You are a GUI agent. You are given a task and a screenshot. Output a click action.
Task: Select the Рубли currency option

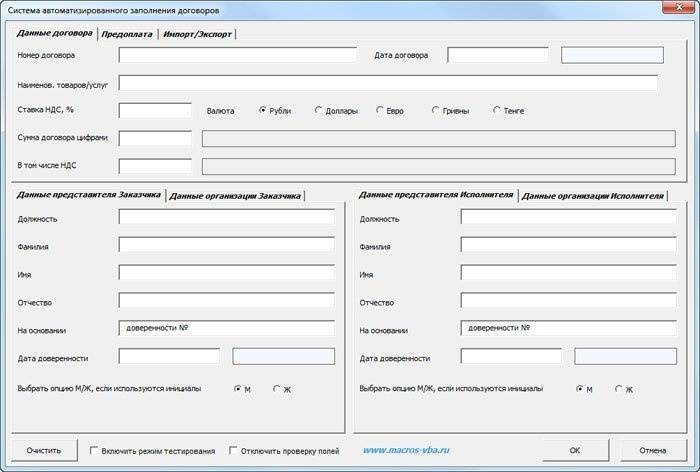tap(264, 110)
